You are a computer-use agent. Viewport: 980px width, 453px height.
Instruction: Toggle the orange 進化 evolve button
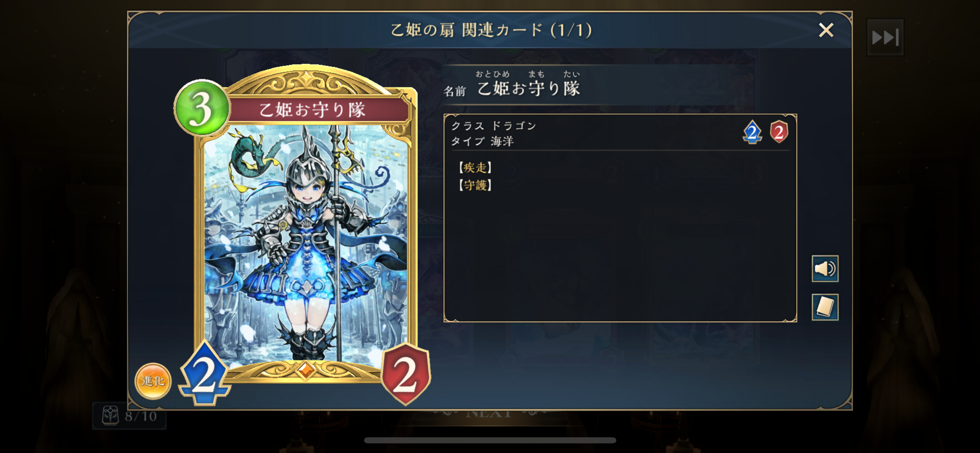[153, 381]
